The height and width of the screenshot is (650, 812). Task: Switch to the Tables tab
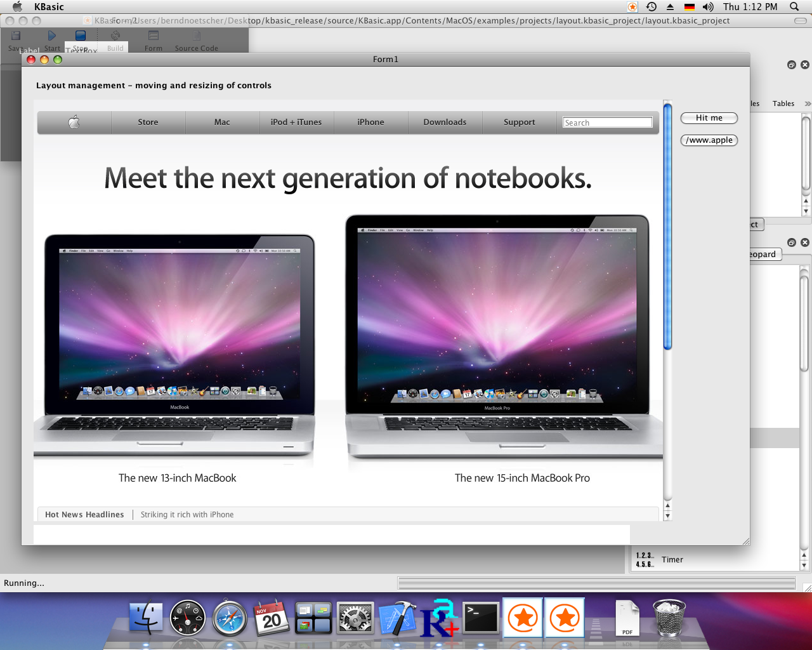pos(783,103)
